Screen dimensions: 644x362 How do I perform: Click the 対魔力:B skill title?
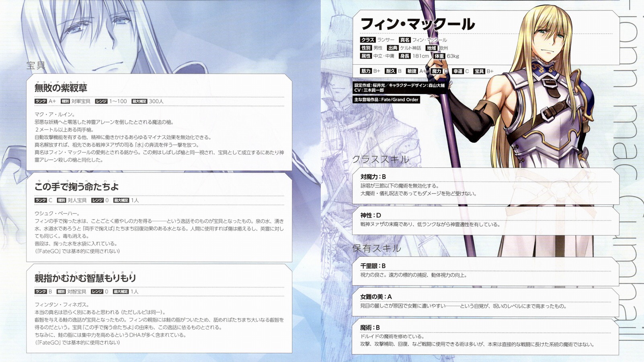[373, 177]
